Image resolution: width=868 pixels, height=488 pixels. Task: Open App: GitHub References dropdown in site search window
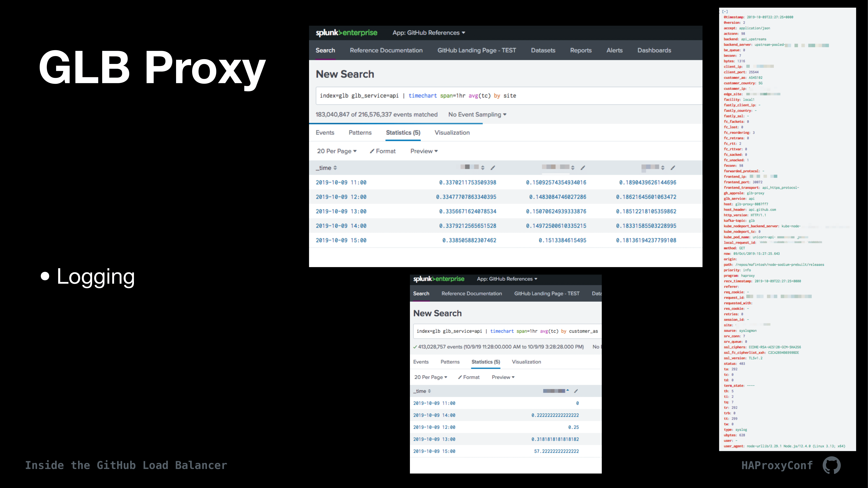tap(429, 33)
